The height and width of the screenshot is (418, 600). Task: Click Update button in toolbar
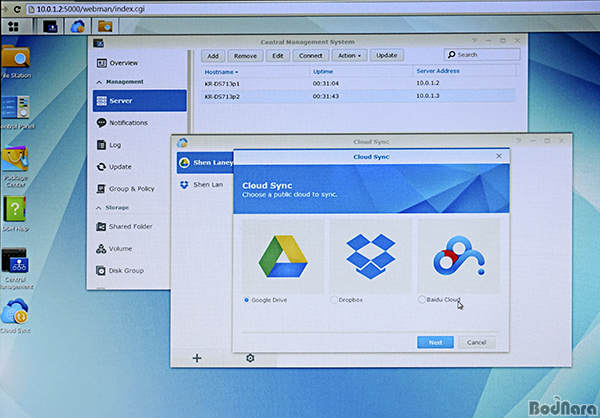coord(386,55)
